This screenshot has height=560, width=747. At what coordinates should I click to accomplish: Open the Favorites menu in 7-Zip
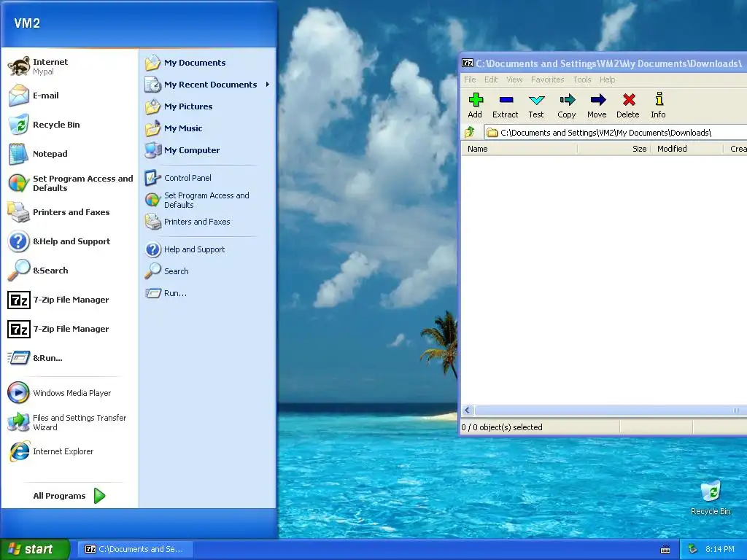pos(547,79)
